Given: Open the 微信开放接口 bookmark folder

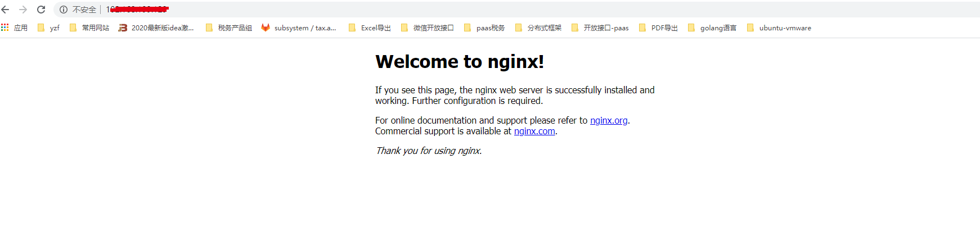Looking at the screenshot, I should pyautogui.click(x=428, y=28).
